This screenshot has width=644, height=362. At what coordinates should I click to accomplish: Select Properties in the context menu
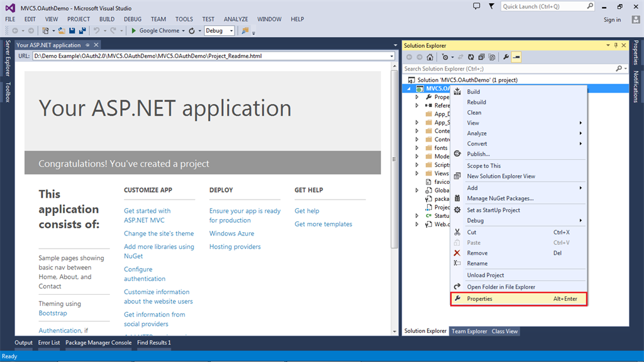[x=479, y=299]
